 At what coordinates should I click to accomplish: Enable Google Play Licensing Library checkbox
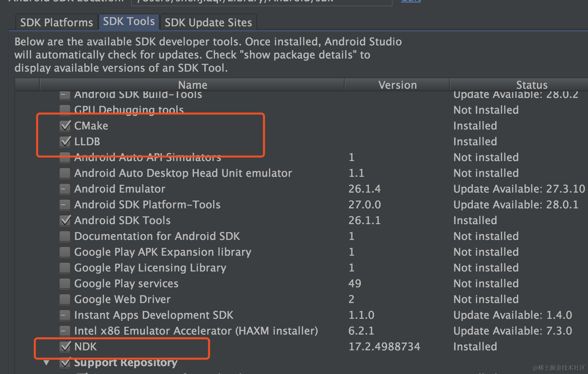click(65, 268)
